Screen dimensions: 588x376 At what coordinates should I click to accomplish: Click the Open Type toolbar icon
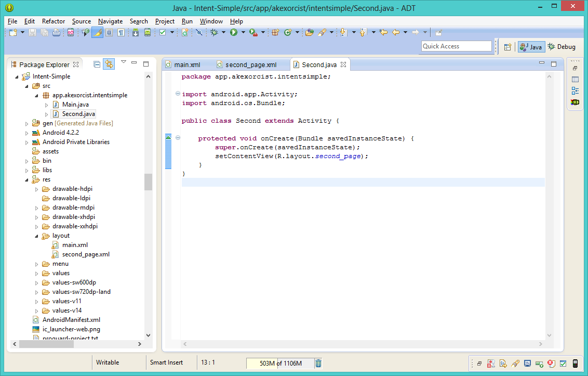coord(310,33)
